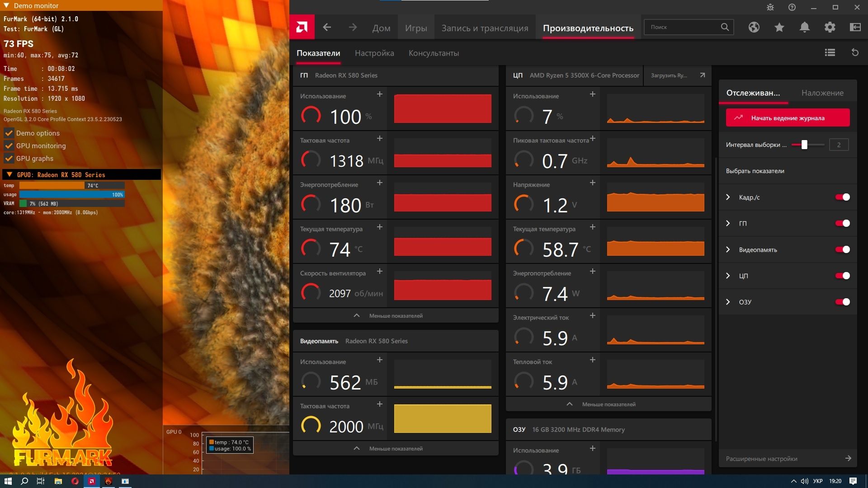Expand Видеопамять metrics chevron
The image size is (868, 488).
(728, 249)
